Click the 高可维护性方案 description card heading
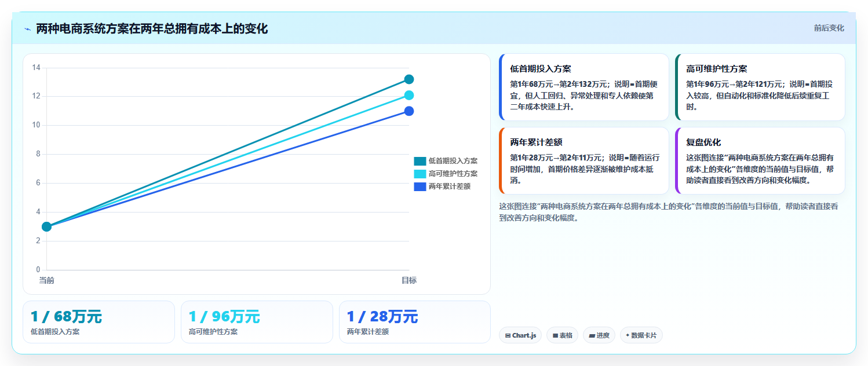Screen dimensions: 868x366 (717, 69)
